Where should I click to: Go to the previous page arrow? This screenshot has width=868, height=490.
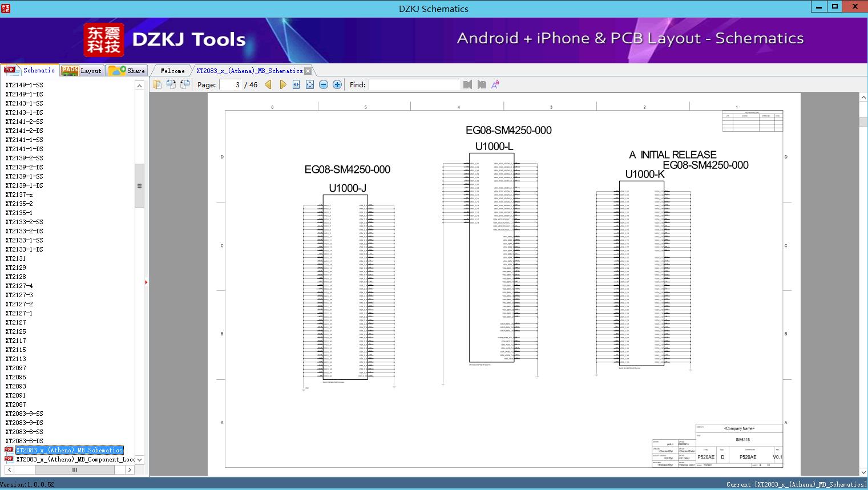click(x=269, y=84)
